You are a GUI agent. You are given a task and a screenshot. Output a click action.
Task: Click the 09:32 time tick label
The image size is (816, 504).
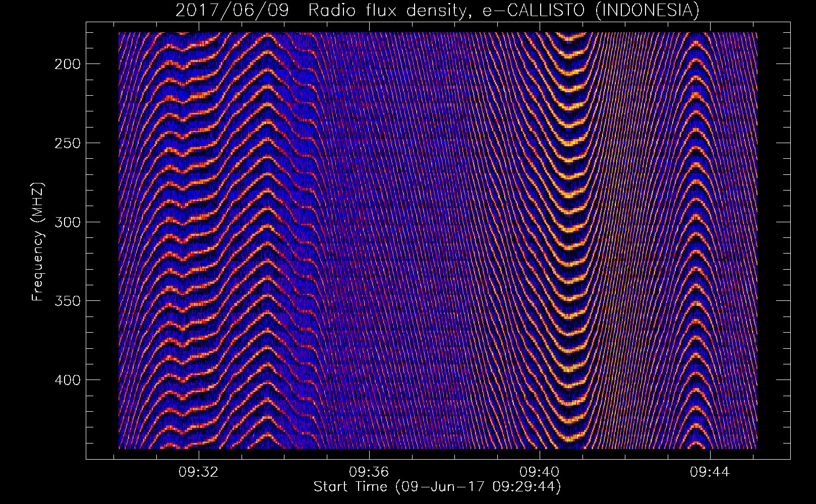pos(199,472)
